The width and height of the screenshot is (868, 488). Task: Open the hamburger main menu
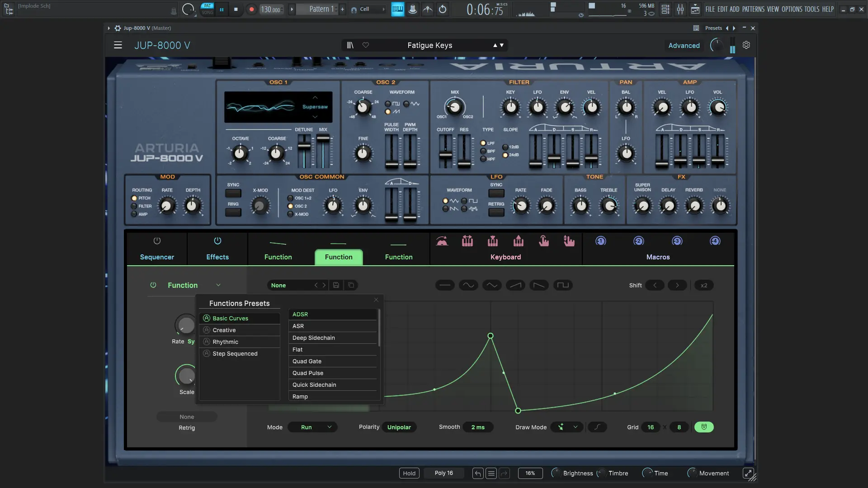118,45
